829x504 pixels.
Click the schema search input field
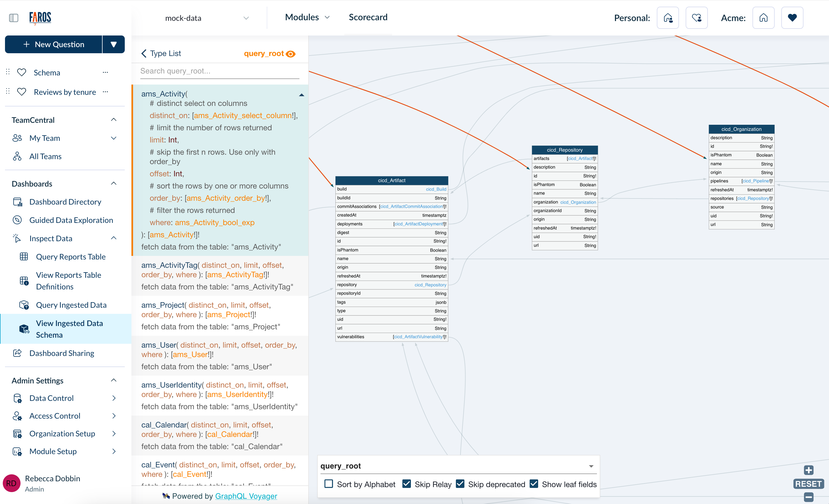pos(220,70)
